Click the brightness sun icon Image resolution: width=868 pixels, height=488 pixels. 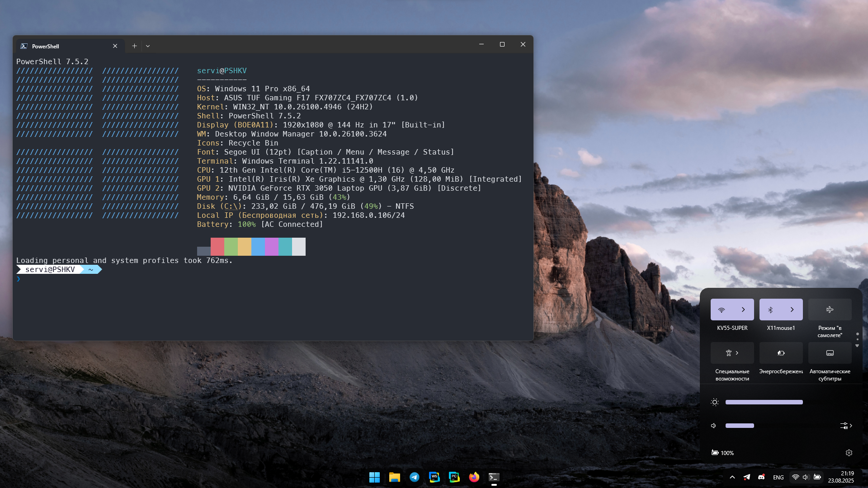click(715, 402)
